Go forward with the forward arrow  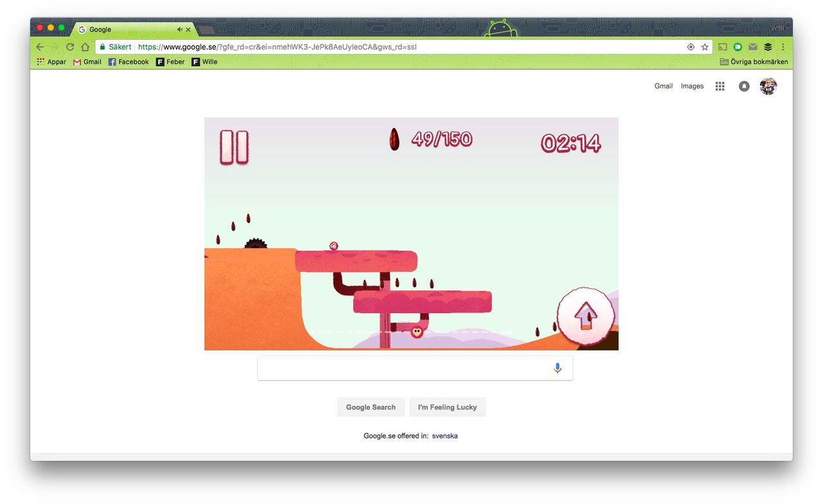(55, 47)
